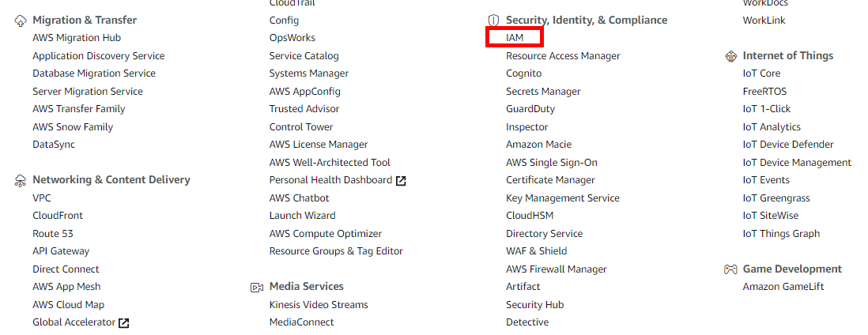Click external link icon beside Global Accelerator
Screen dimensions: 868x335
coord(123,322)
